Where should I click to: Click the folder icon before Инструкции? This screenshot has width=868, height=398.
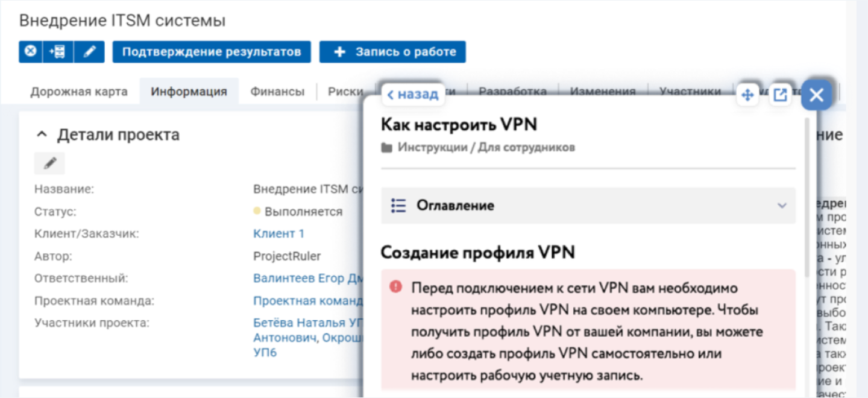[387, 147]
